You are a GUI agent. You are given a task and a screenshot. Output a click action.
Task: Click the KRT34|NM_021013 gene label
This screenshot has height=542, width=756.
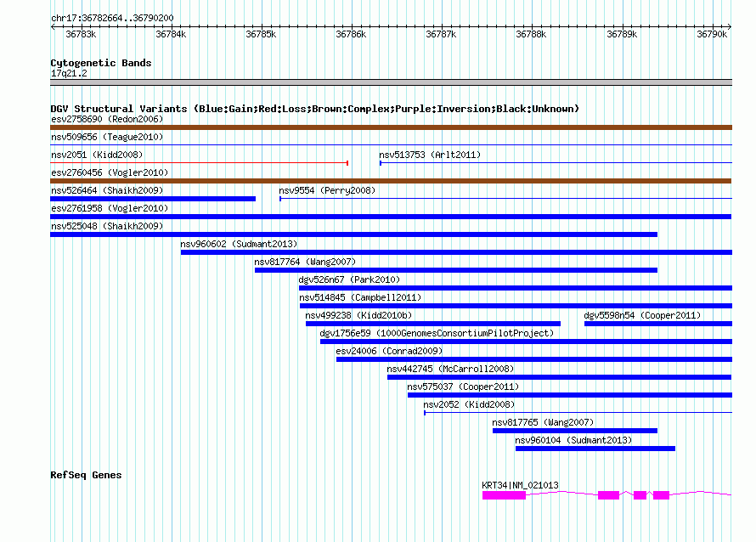pos(520,485)
